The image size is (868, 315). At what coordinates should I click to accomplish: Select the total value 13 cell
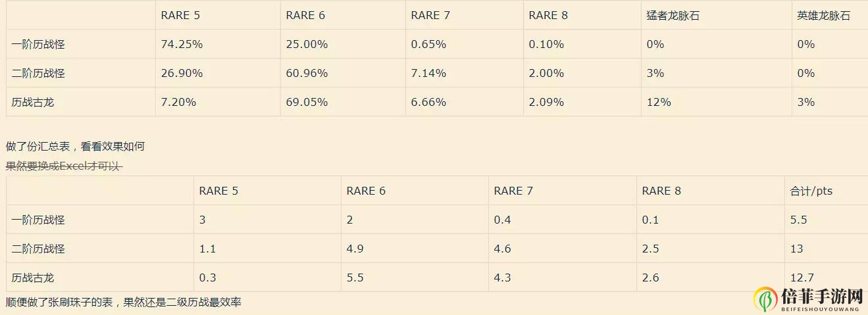pos(798,249)
